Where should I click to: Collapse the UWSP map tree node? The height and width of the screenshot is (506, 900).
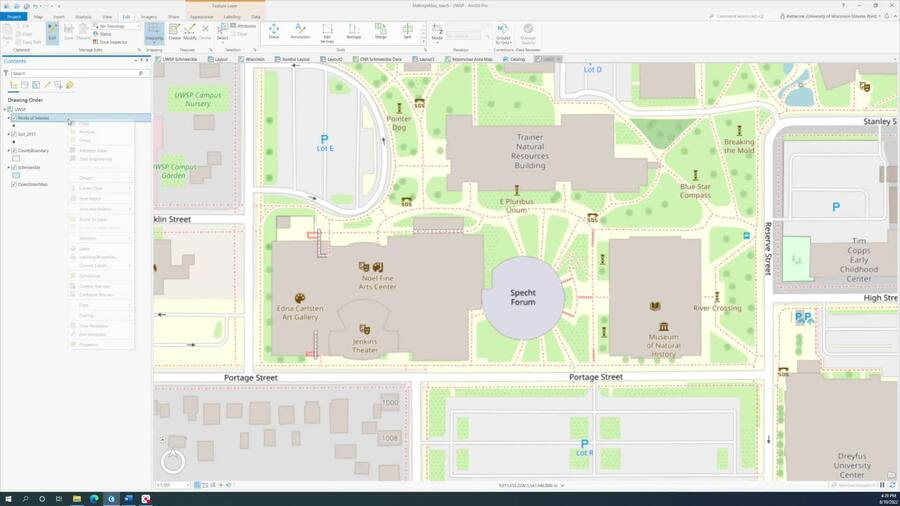(x=5, y=109)
